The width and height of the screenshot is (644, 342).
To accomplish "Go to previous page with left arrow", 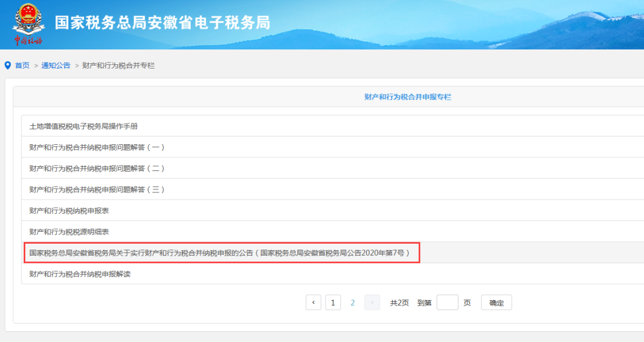I will coord(314,303).
